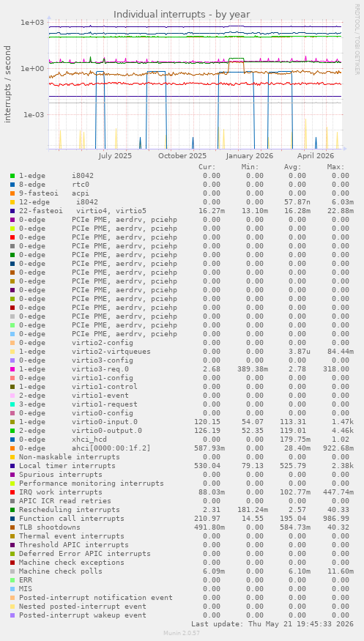Click the gray swatch for Machine check polls
The width and height of the screenshot is (364, 641).
point(12,571)
